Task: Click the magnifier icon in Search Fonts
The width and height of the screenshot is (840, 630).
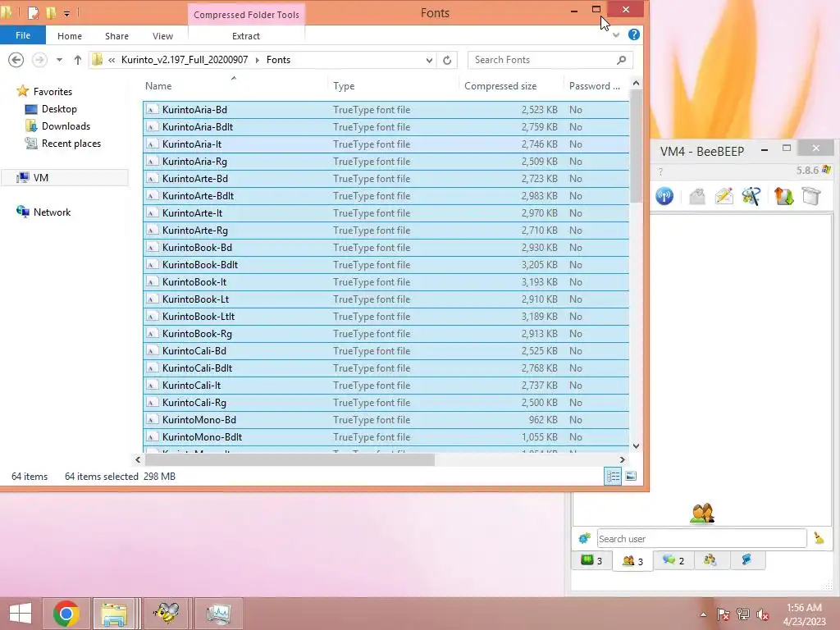Action: coord(622,60)
